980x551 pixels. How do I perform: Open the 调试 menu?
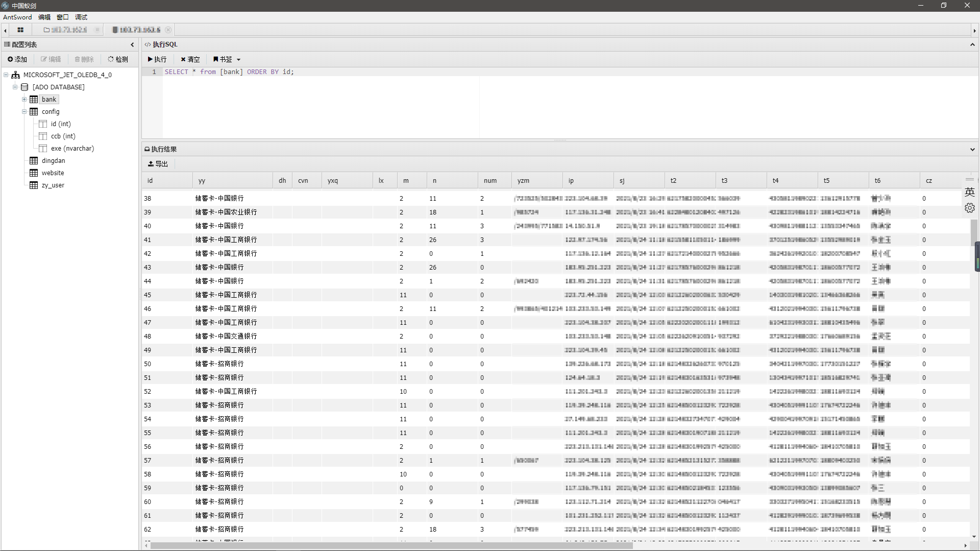(81, 17)
